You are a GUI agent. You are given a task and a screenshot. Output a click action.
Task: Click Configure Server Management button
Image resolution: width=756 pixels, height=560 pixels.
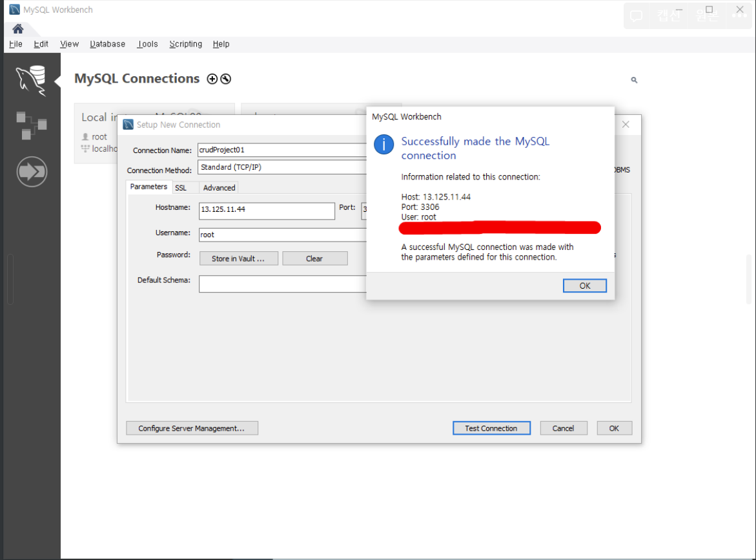pyautogui.click(x=191, y=428)
